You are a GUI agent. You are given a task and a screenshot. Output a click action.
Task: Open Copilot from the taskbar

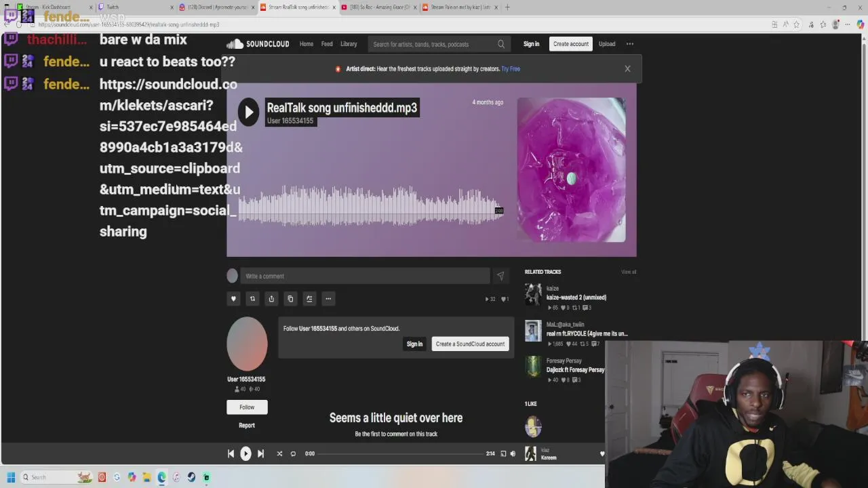(132, 477)
